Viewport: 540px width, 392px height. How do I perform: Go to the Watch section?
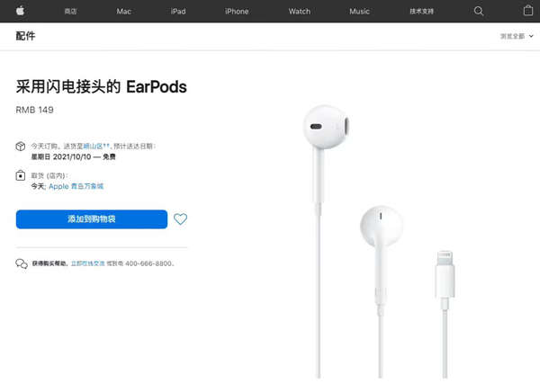tap(300, 12)
